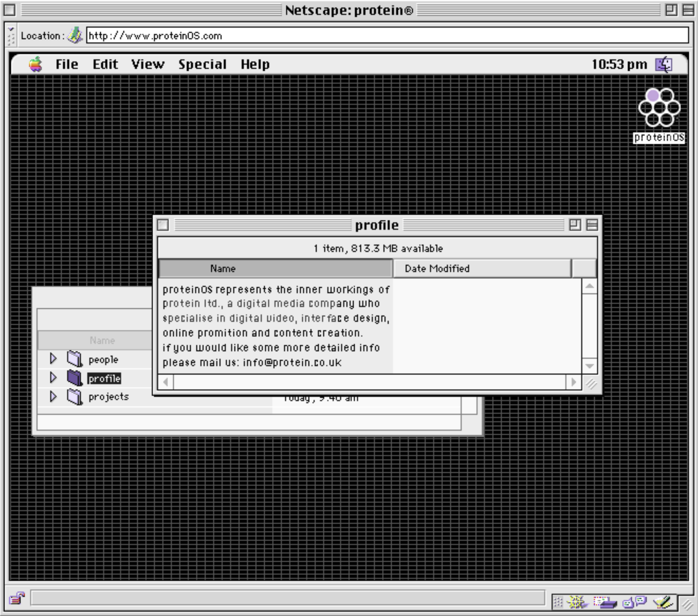Open the proteinOS desktop disk icon
Viewport: 698px width, 616px height.
point(659,108)
